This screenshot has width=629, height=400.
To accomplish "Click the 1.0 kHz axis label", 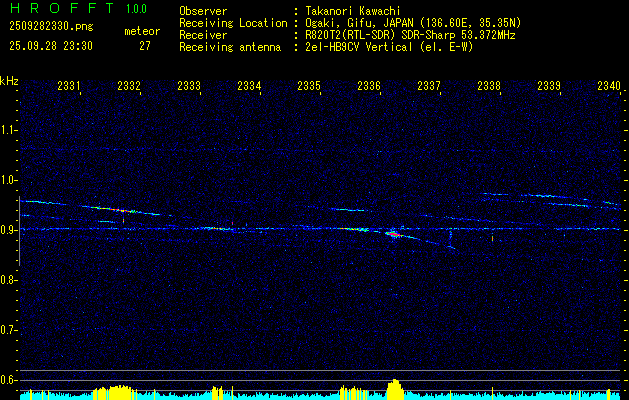I will (x=8, y=180).
